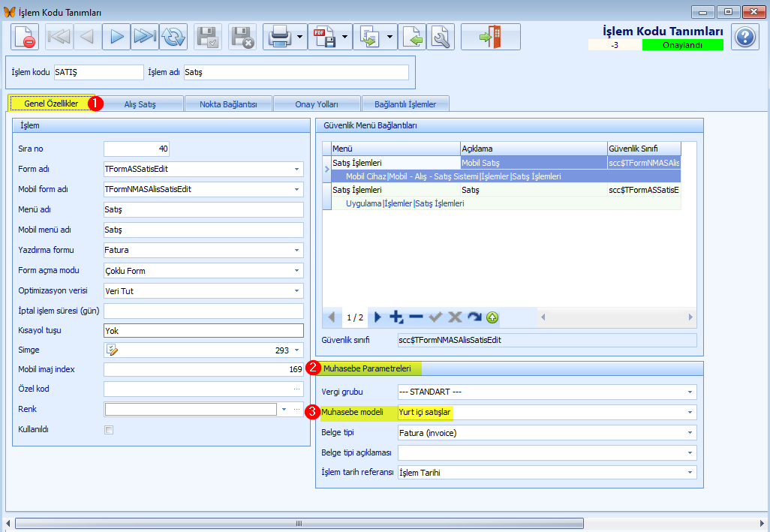Jump to the last record in the toolbar
The width and height of the screenshot is (770, 532).
(x=145, y=37)
